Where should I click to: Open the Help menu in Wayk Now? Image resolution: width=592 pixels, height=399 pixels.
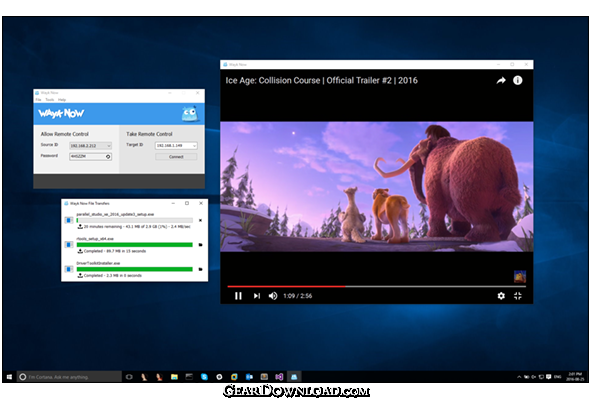62,100
